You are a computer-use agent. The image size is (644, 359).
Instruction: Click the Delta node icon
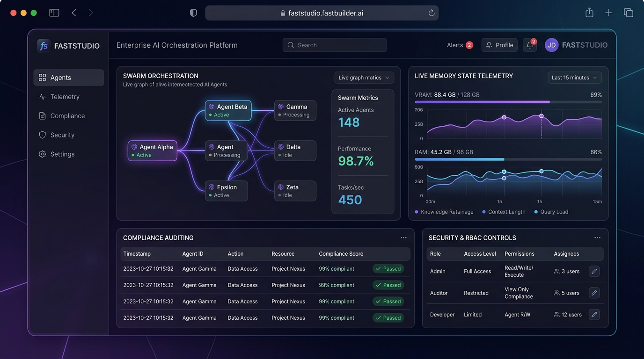(281, 147)
